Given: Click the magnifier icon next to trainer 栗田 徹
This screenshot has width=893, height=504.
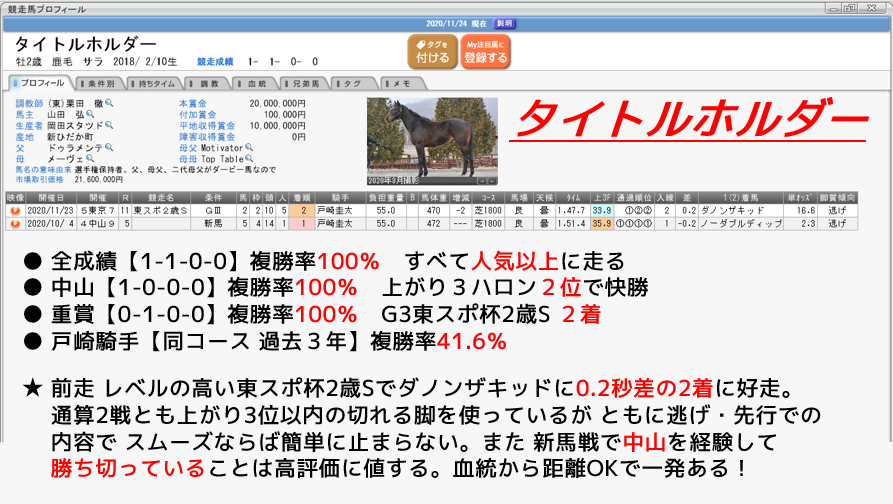Looking at the screenshot, I should [x=109, y=103].
